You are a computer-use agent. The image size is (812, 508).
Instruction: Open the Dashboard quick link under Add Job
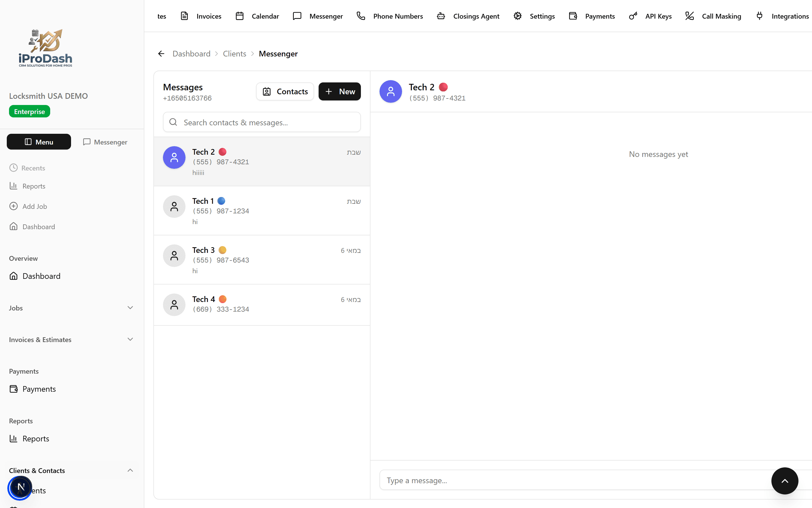click(x=32, y=226)
